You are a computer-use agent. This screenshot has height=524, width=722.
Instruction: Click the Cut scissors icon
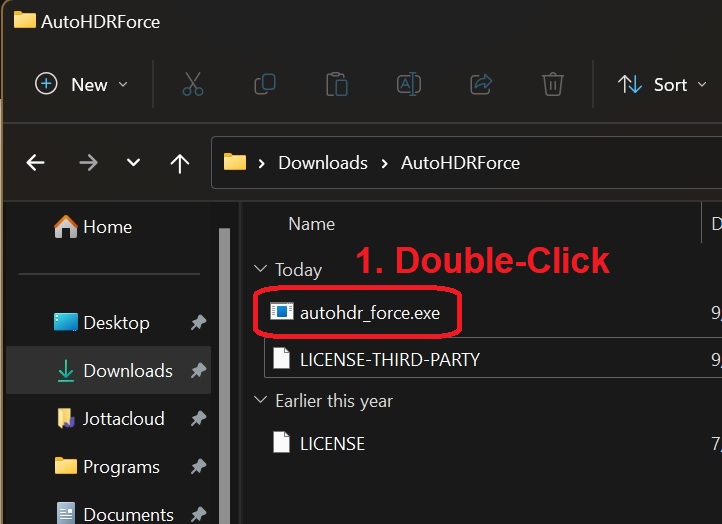(x=193, y=85)
